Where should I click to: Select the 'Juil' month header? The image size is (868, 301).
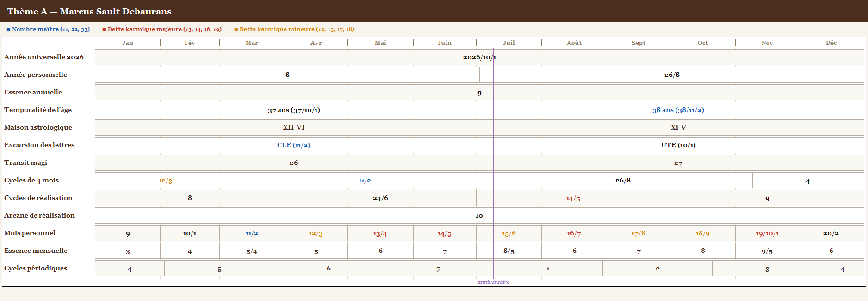(x=508, y=43)
